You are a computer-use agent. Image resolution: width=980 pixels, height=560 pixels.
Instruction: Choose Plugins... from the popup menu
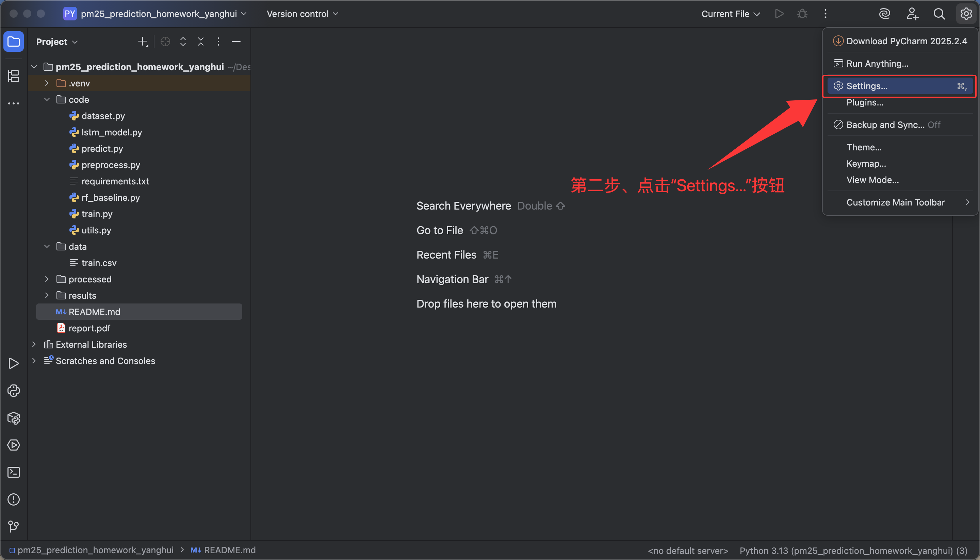865,103
